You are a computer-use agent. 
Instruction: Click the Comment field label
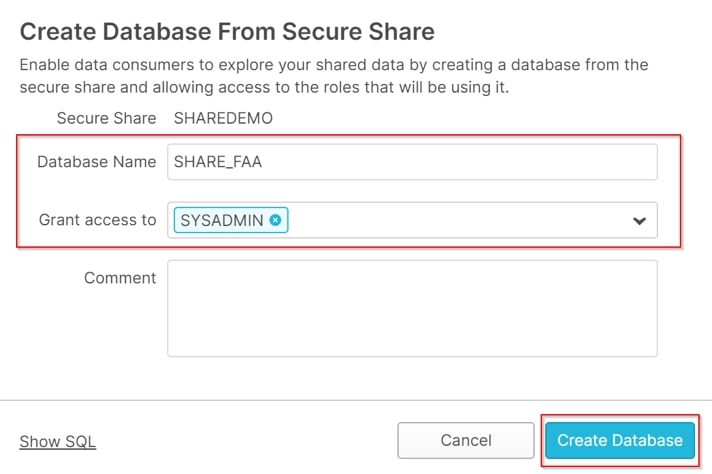[120, 278]
